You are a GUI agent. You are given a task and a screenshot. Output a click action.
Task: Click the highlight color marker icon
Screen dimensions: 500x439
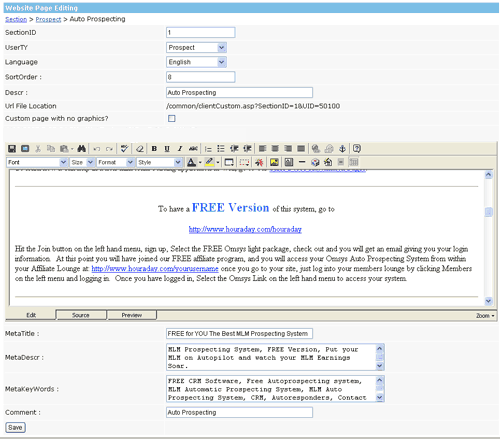point(209,162)
